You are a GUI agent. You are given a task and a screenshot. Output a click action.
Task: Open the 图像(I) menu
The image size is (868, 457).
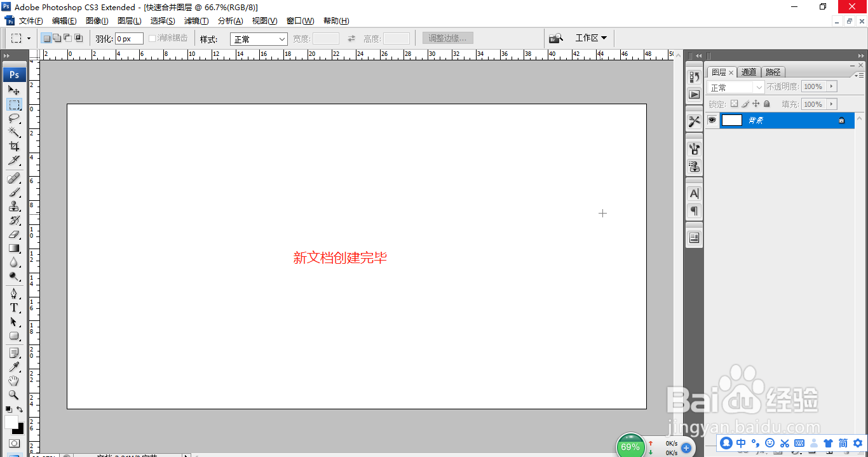(x=97, y=21)
